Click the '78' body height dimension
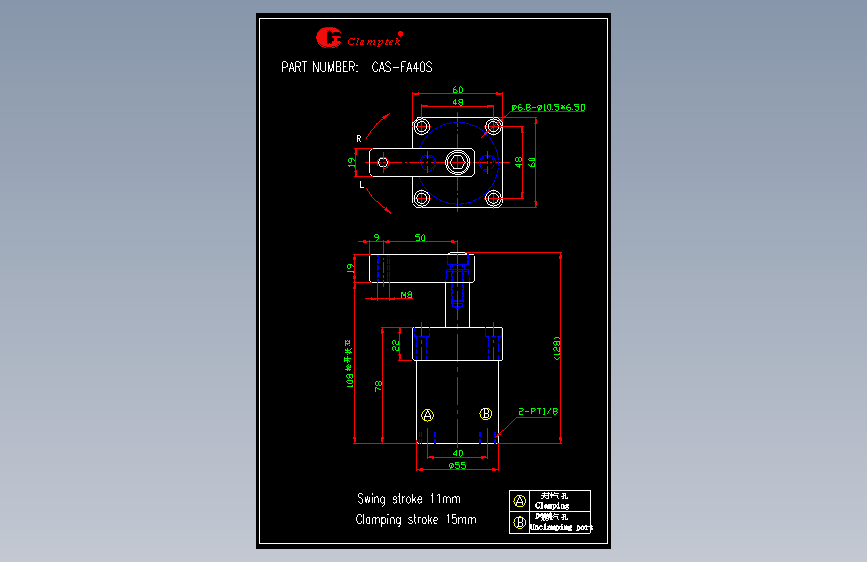Viewport: 867px width, 562px height. coord(378,386)
